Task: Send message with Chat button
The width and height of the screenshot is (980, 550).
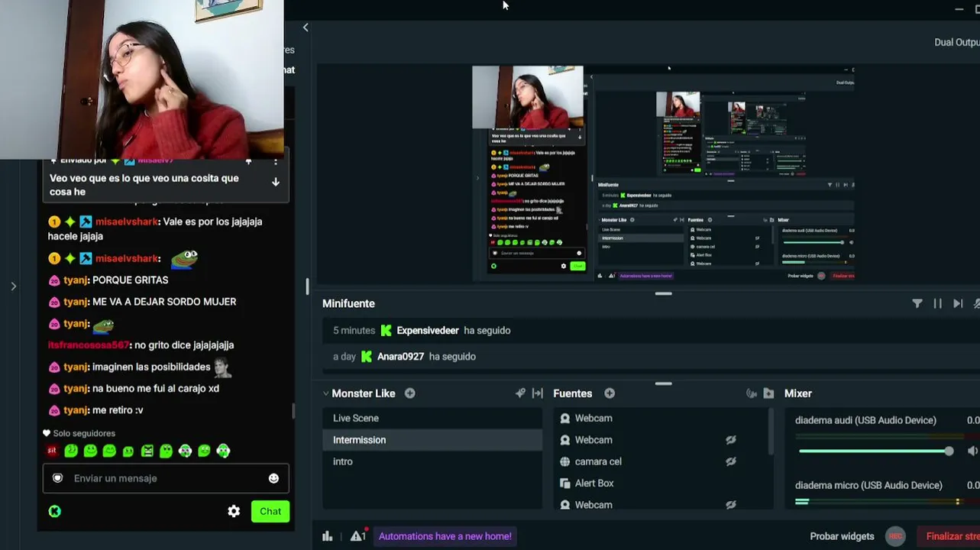Action: (x=270, y=512)
